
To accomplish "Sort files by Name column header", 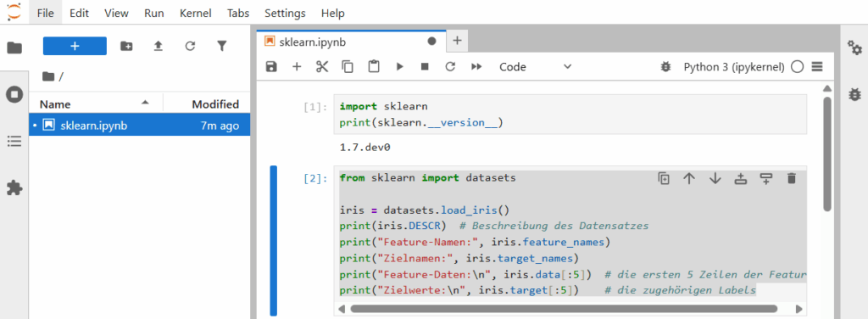I will point(95,104).
